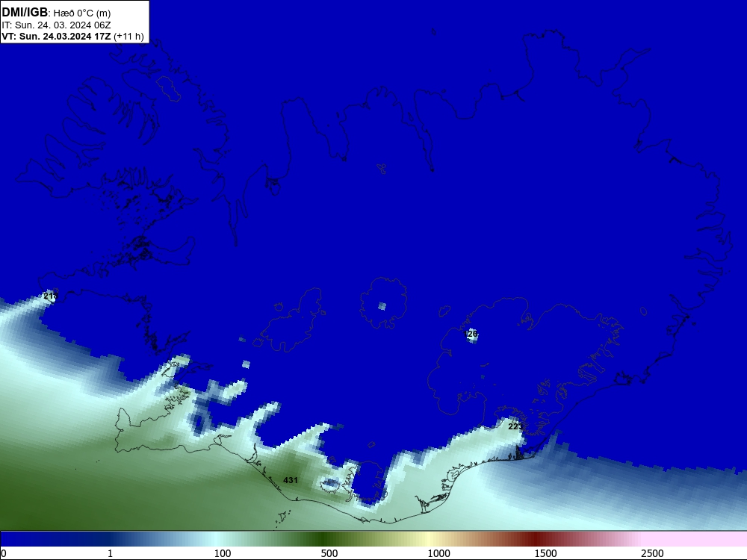Click the 100 label on the color scale
The height and width of the screenshot is (560, 747).
pos(223,553)
